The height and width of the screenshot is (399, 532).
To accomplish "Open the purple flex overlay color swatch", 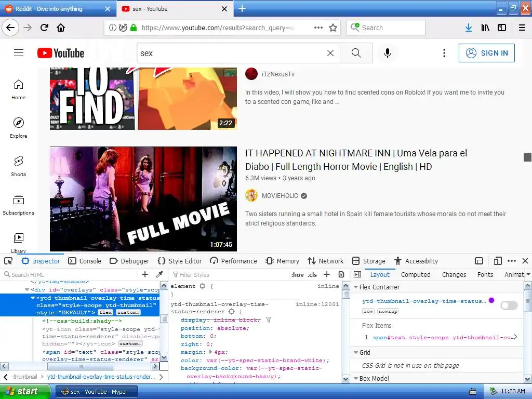I will point(491,300).
